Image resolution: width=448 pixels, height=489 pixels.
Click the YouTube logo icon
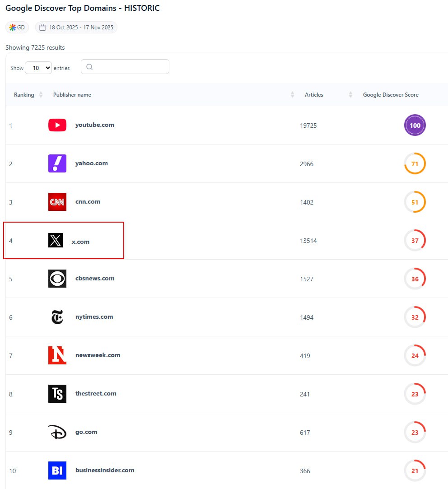57,125
